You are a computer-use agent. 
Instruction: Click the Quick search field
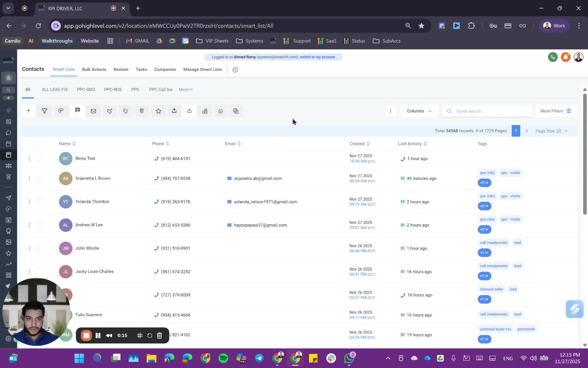487,111
